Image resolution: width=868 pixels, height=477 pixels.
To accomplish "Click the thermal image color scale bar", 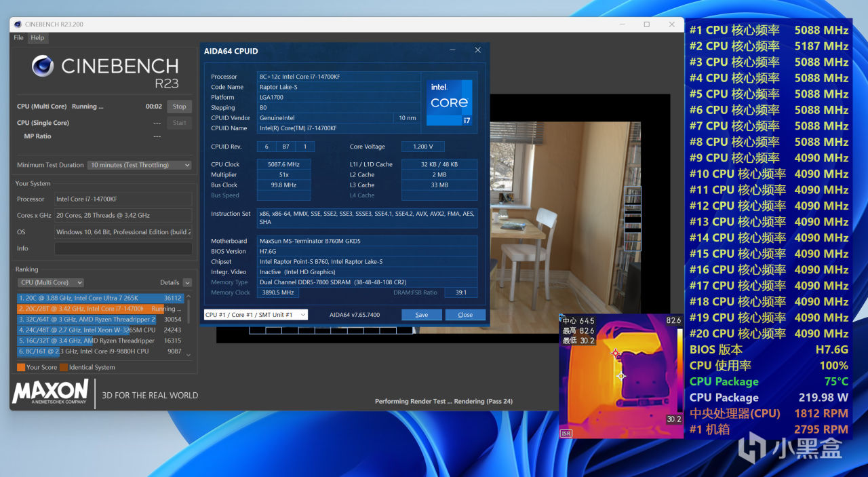I will pyautogui.click(x=680, y=370).
